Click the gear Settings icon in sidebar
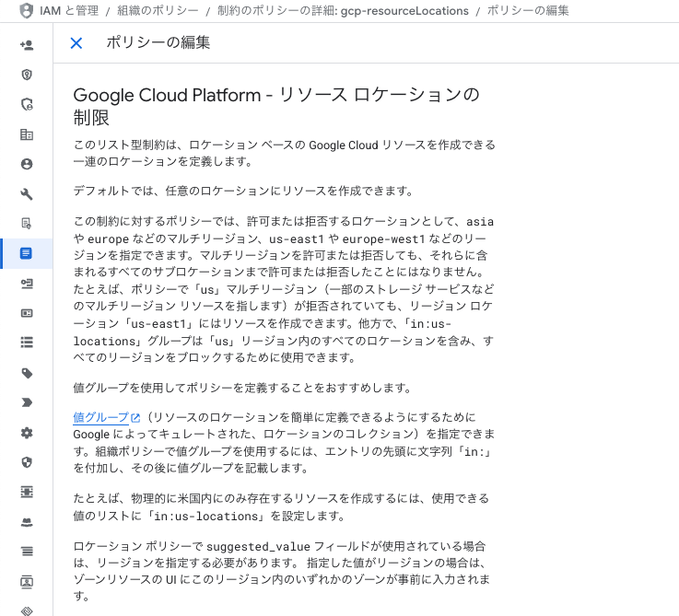The width and height of the screenshot is (679, 616). pos(26,432)
